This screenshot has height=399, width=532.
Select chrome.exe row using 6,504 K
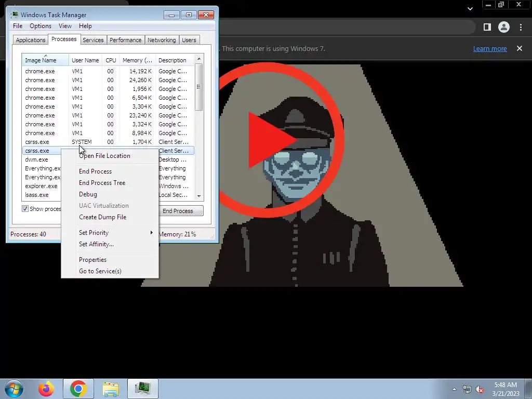click(108, 98)
